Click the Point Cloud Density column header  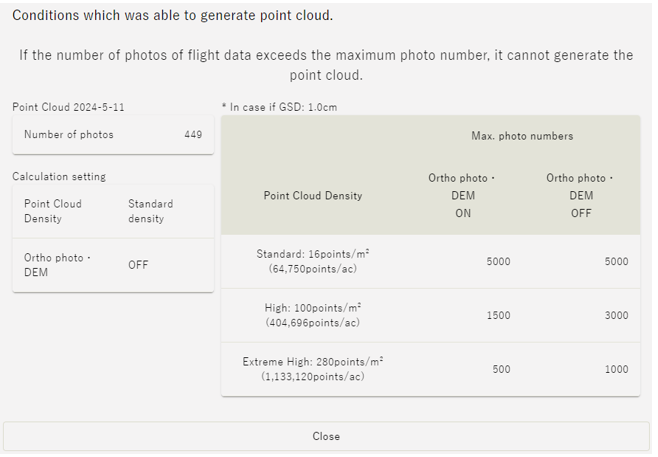313,196
